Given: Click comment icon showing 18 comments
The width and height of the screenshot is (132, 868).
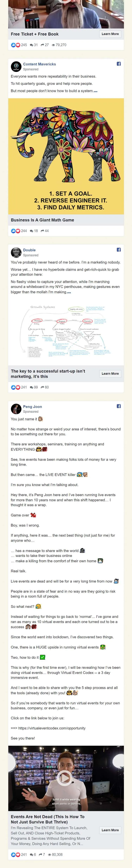Looking at the screenshot, I should [x=32, y=231].
